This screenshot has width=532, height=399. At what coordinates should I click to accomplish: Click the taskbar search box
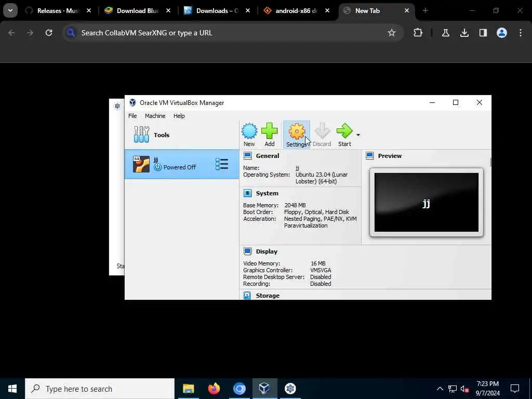coord(100,389)
